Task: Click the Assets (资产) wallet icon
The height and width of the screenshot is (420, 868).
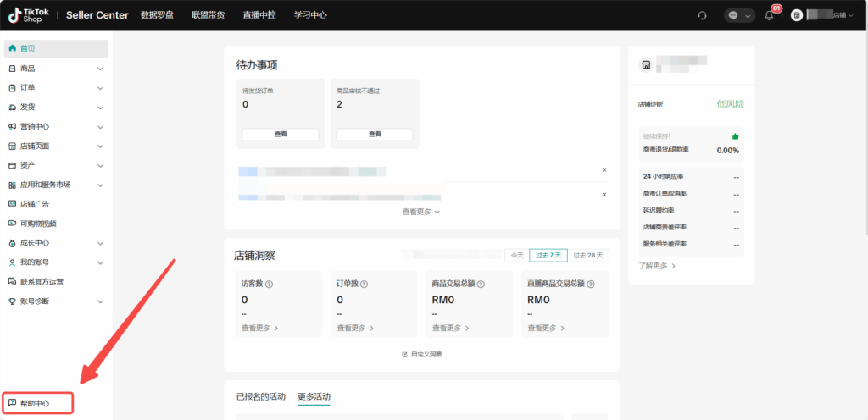Action: coord(13,165)
